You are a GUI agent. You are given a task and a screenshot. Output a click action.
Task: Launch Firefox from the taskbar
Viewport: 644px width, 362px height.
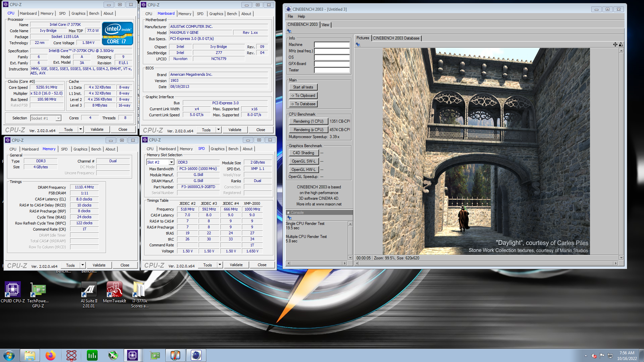click(x=51, y=355)
